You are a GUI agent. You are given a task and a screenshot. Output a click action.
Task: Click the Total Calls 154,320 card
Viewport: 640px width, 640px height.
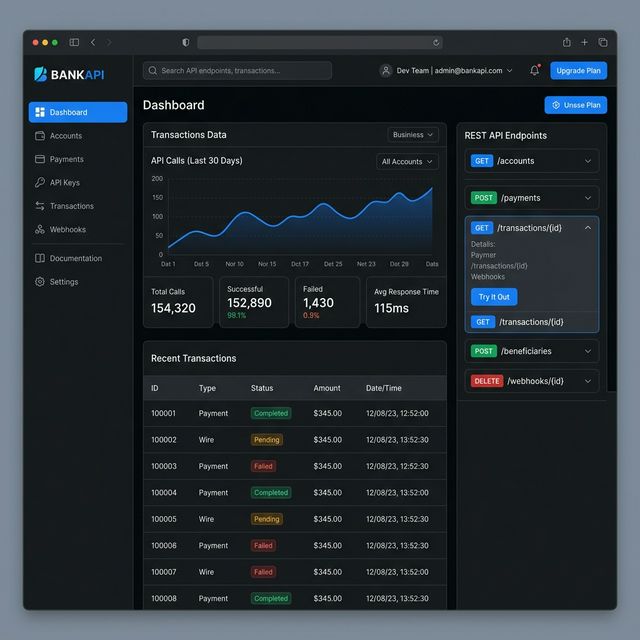(178, 302)
